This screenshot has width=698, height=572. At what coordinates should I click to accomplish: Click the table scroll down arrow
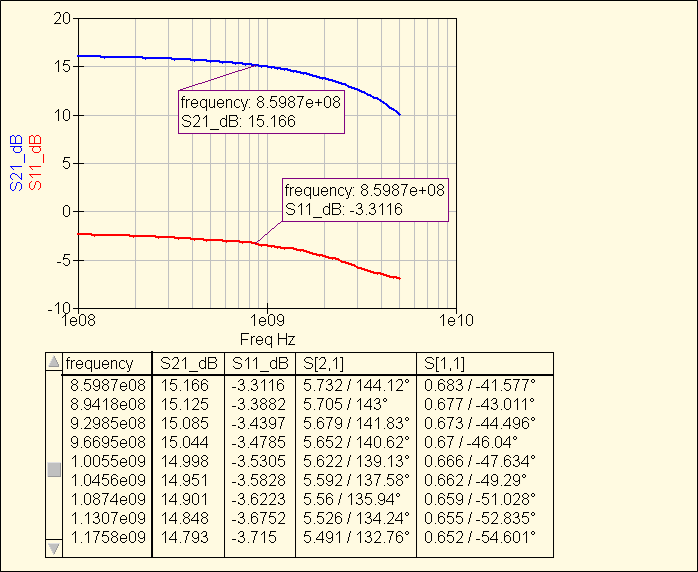pyautogui.click(x=55, y=547)
